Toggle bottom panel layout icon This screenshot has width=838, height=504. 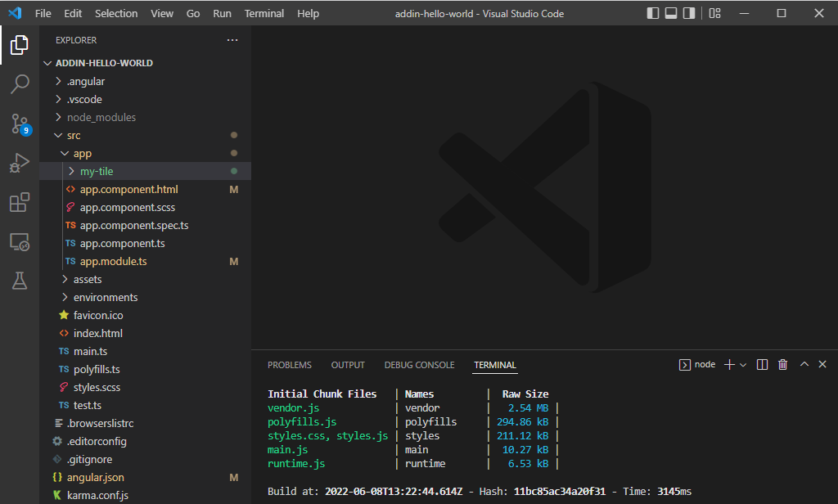point(671,13)
